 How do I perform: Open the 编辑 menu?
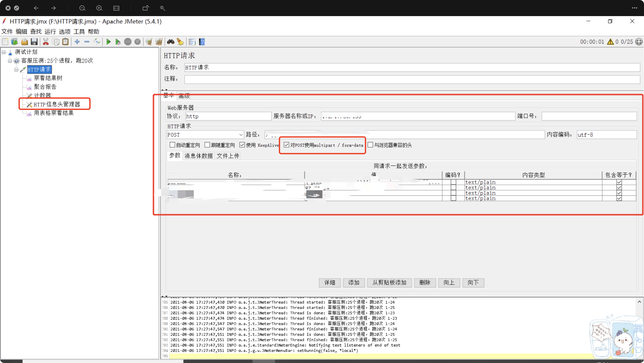point(22,32)
